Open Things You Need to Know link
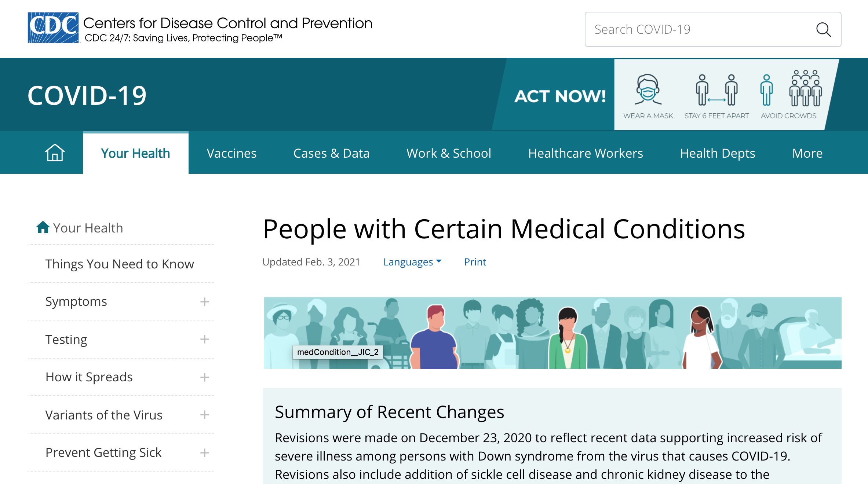The height and width of the screenshot is (484, 868). pyautogui.click(x=120, y=264)
